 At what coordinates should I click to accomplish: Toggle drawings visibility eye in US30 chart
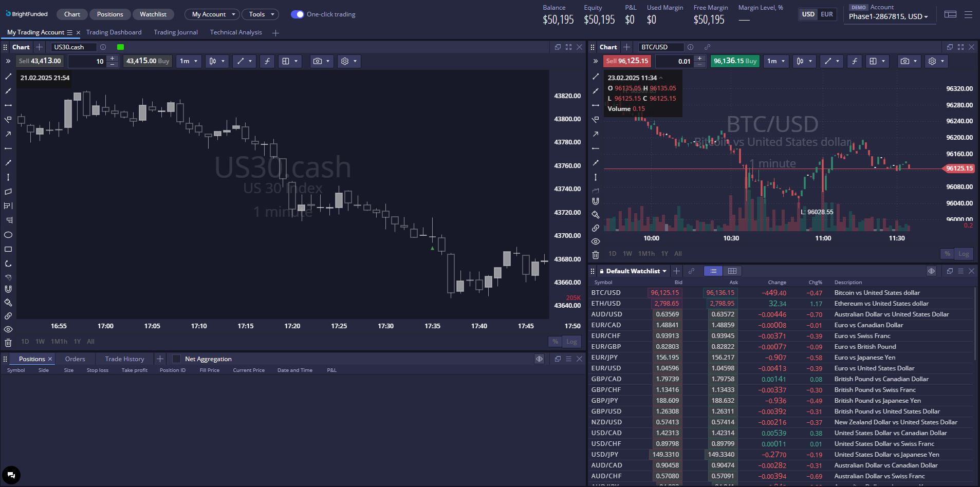click(8, 329)
